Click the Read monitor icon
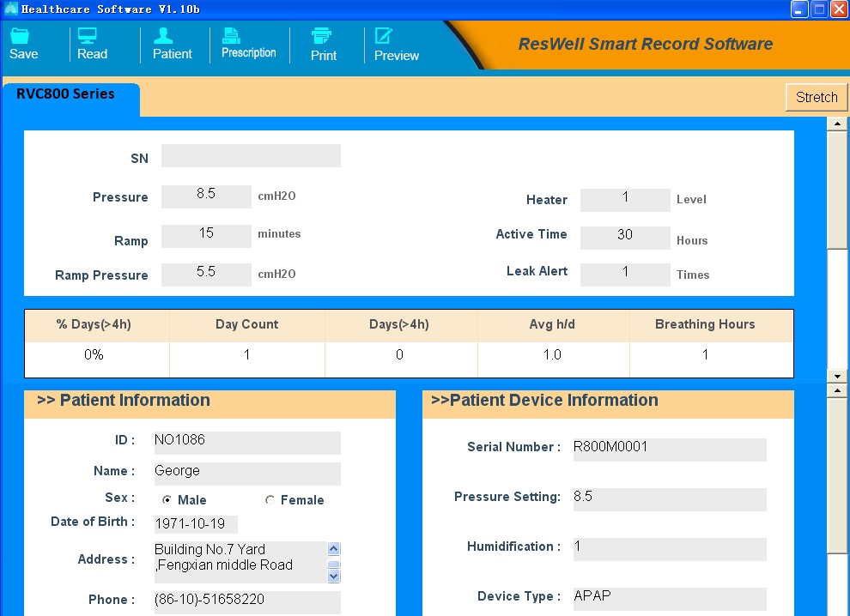Image resolution: width=850 pixels, height=616 pixels. click(88, 36)
